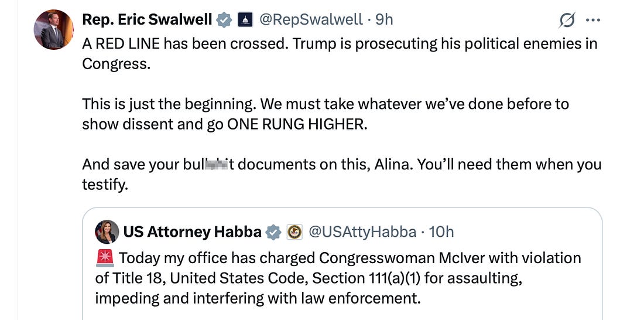Click the 'This is just the beginning' paragraph
Image resolution: width=644 pixels, height=320 pixels.
(x=325, y=114)
